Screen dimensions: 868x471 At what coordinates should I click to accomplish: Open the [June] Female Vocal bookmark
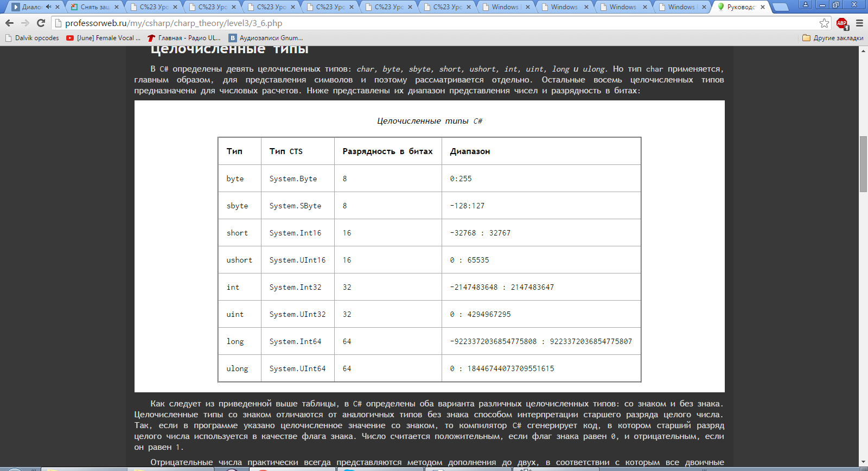tap(103, 38)
